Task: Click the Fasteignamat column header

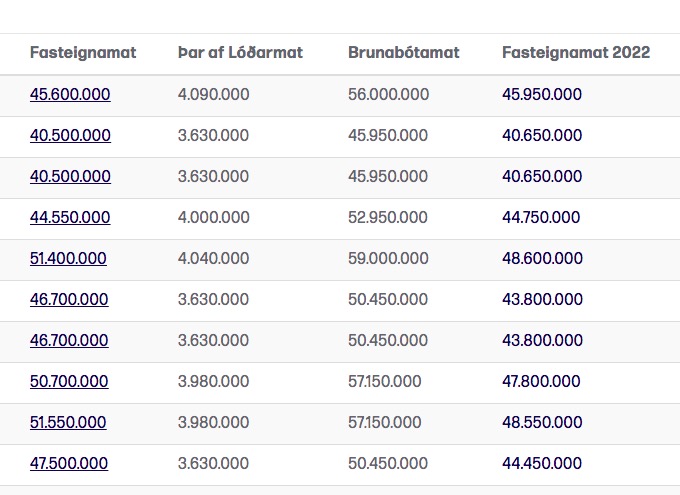Action: (83, 52)
